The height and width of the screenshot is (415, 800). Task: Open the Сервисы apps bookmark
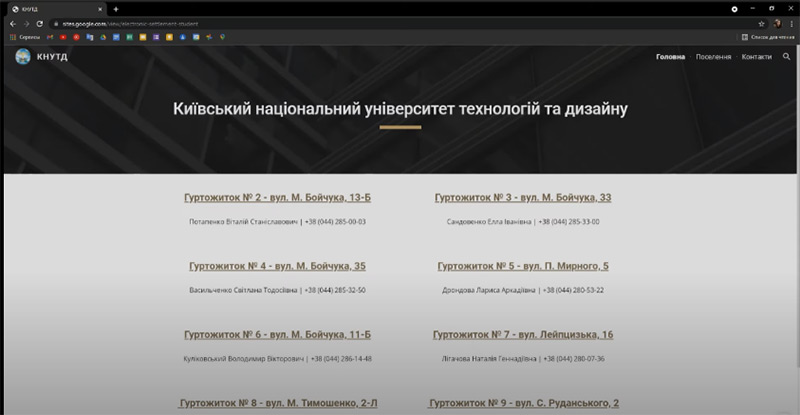click(25, 37)
